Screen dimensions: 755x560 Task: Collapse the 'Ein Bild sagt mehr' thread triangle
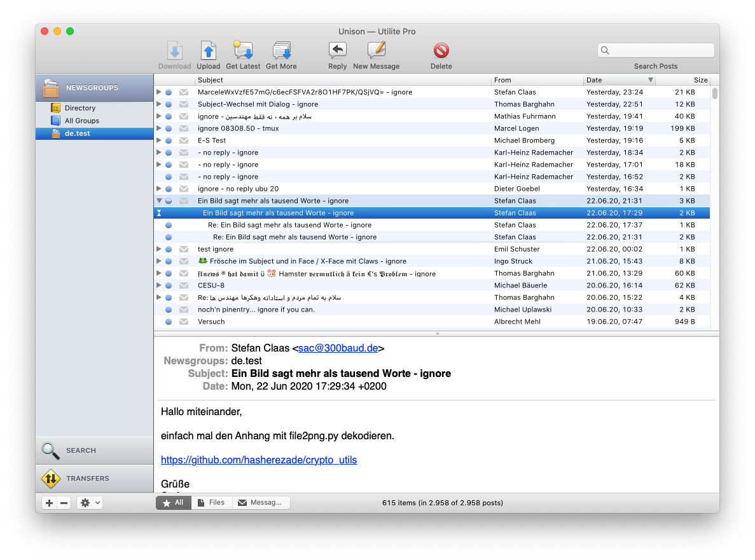(x=158, y=200)
